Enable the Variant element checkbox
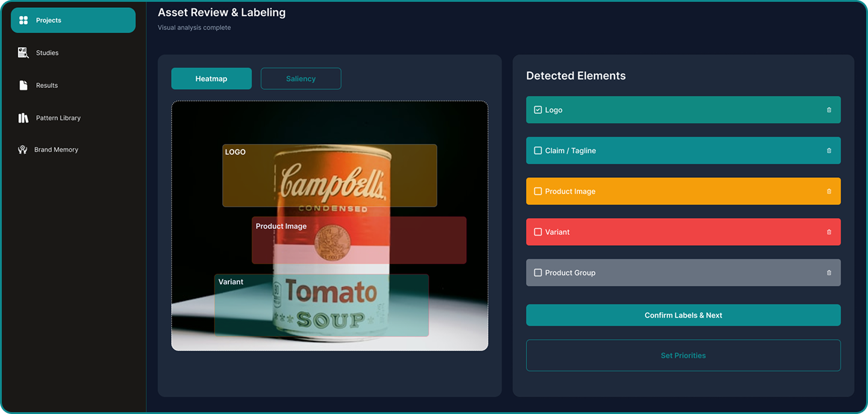The image size is (868, 414). (537, 231)
